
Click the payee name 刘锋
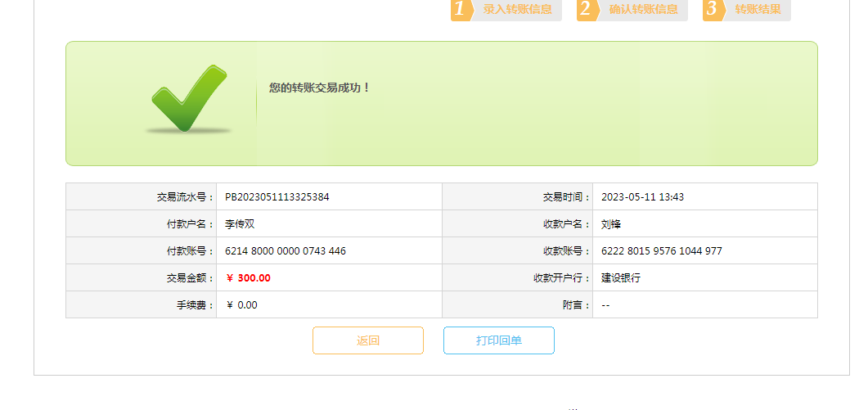pyautogui.click(x=611, y=224)
